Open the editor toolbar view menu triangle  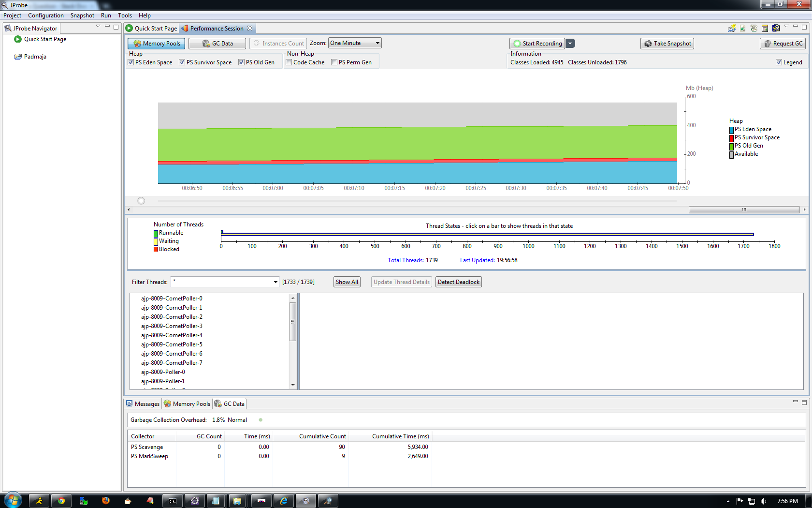pyautogui.click(x=786, y=26)
